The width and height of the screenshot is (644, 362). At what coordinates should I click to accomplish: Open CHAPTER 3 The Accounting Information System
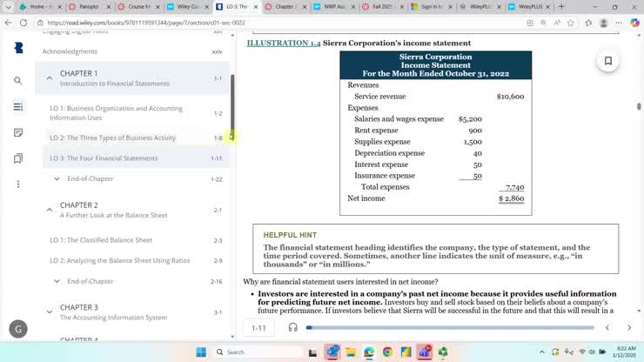coord(131,312)
